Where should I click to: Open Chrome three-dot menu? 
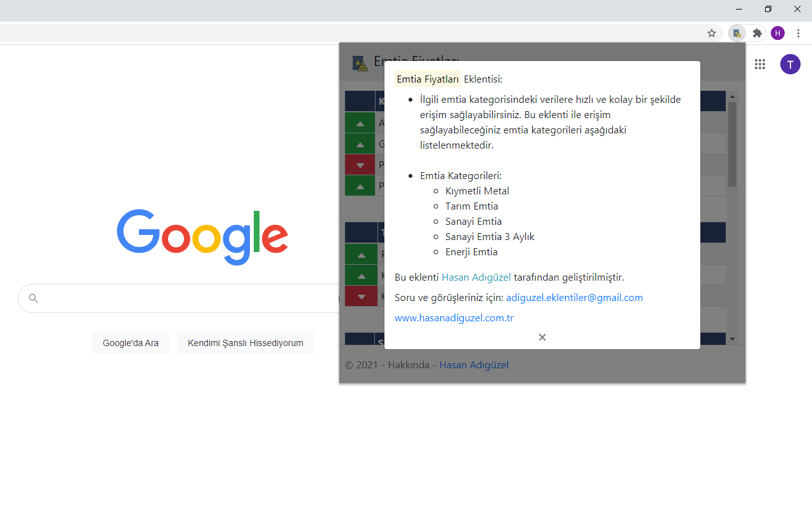[x=798, y=33]
